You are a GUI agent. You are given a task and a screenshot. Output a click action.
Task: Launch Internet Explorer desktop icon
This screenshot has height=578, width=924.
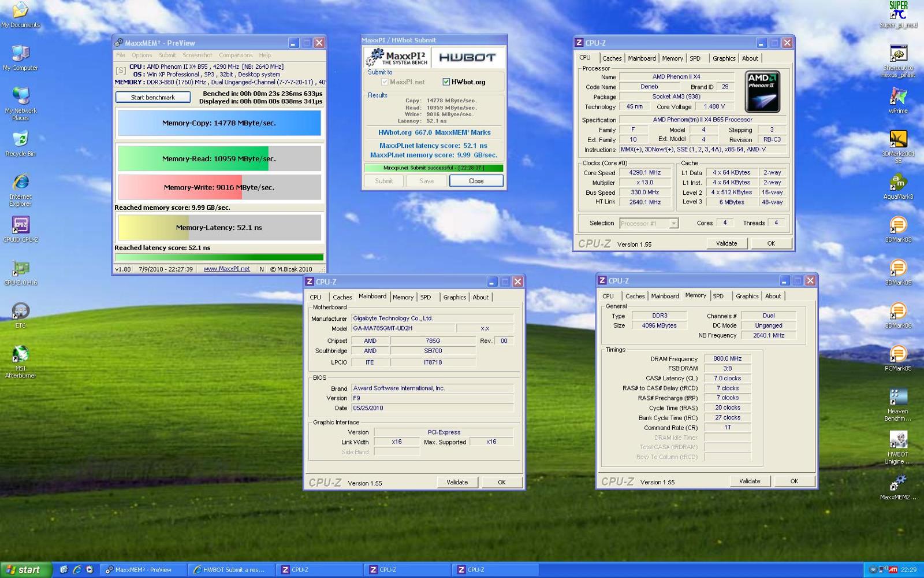tap(20, 190)
